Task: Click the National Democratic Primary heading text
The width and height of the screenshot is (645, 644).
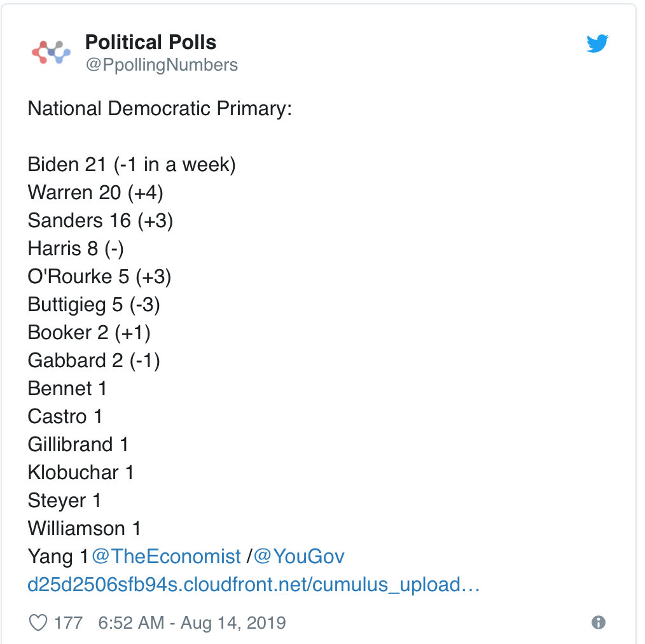Action: 160,109
